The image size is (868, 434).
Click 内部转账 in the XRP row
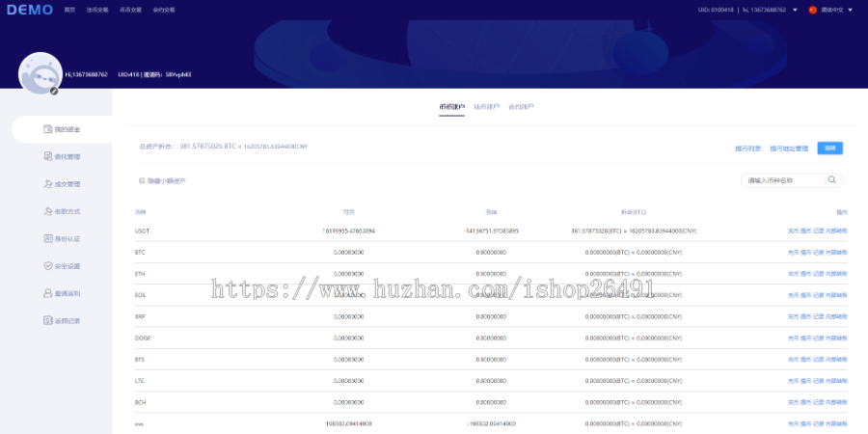(x=836, y=316)
